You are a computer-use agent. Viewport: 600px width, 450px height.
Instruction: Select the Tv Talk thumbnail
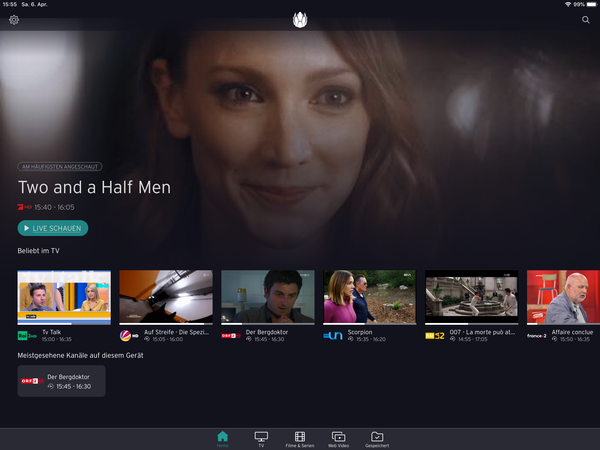click(64, 296)
